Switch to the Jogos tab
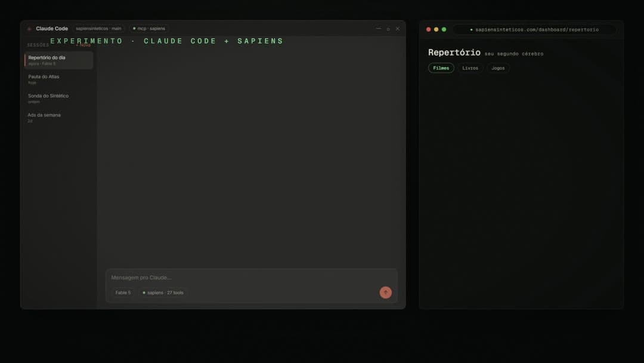 498,68
